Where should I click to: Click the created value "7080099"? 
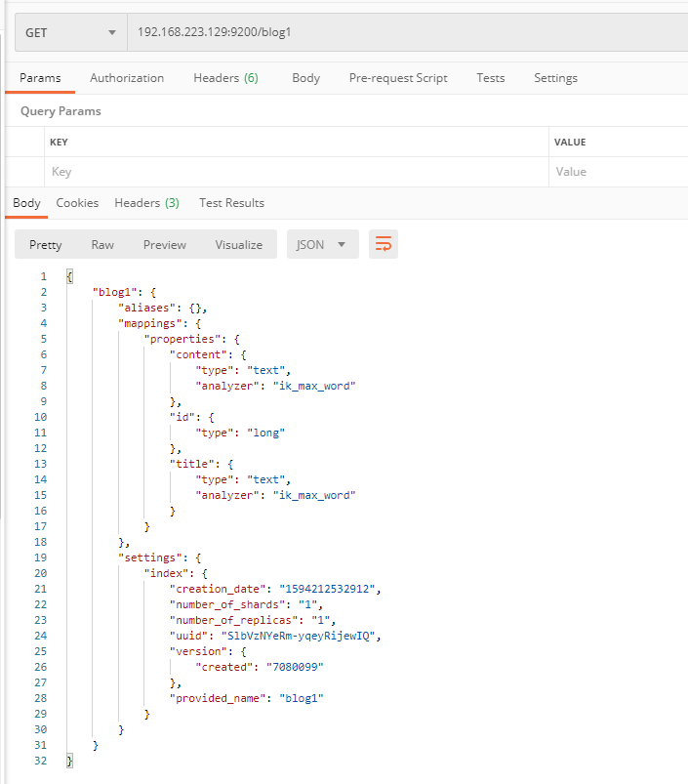295,667
